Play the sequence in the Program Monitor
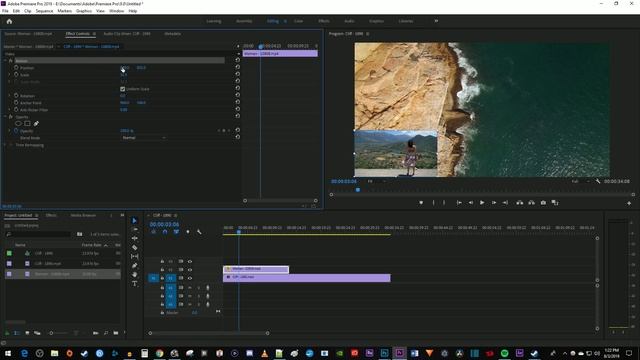Image resolution: width=640 pixels, height=360 pixels. [482, 202]
